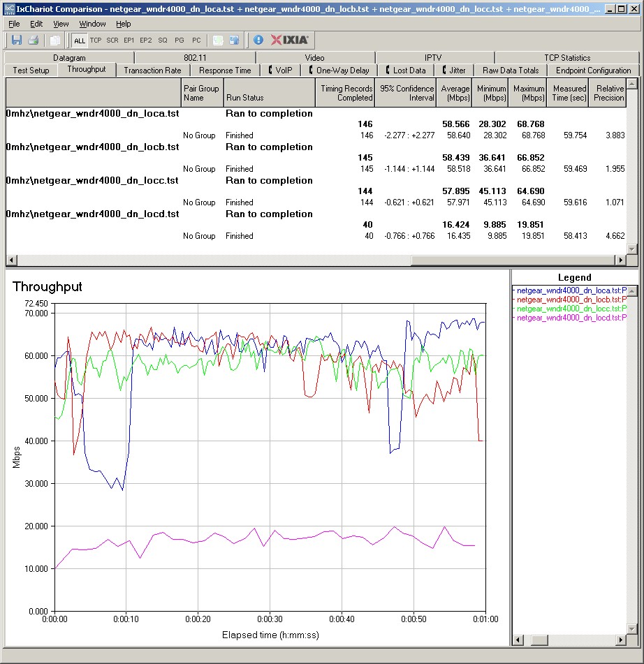Select the SQ filter button
This screenshot has width=644, height=664.
[x=163, y=40]
